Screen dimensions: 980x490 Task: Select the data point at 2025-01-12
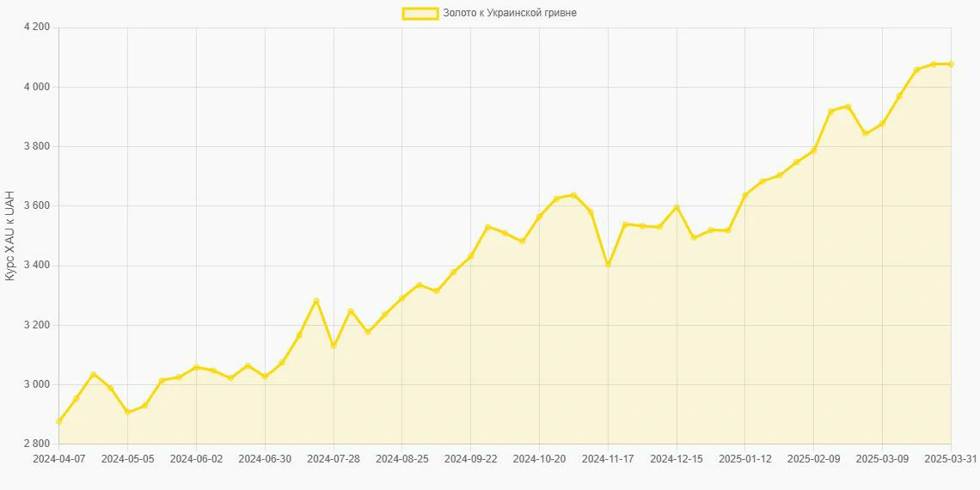click(x=745, y=195)
